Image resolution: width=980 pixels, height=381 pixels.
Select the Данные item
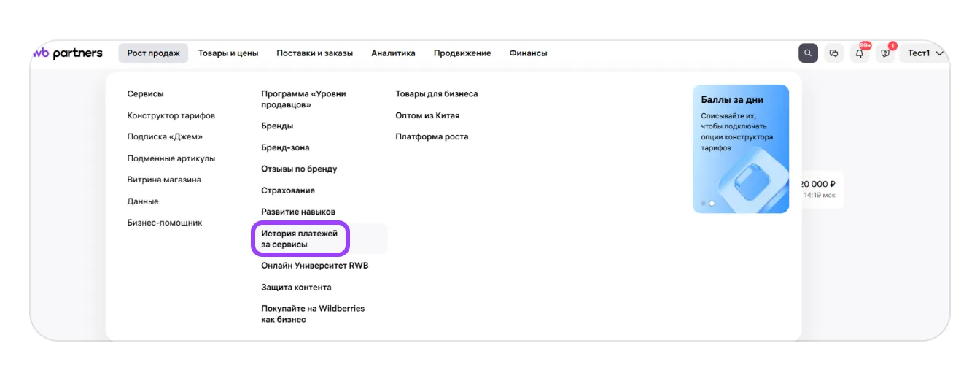(143, 201)
